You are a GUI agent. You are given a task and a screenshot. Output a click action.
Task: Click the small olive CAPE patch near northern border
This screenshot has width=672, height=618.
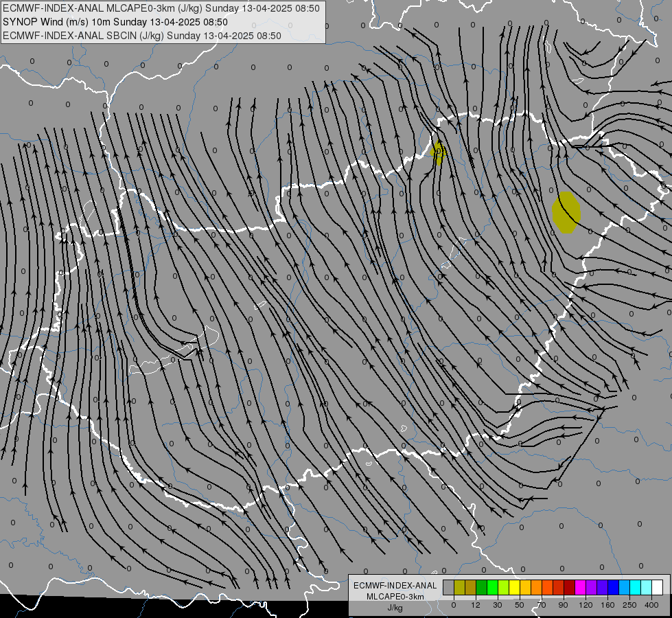(x=438, y=152)
